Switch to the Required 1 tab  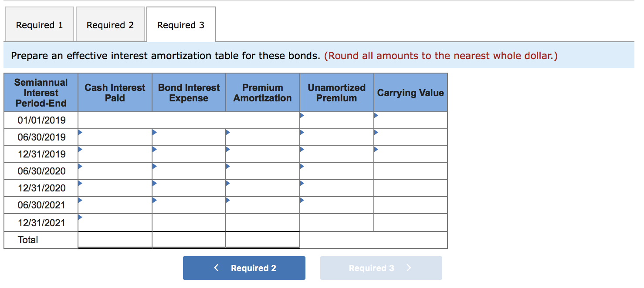pos(39,24)
